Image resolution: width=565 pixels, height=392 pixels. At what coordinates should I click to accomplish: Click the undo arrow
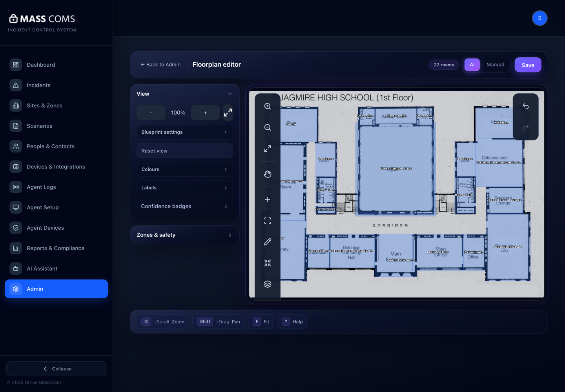pos(526,106)
